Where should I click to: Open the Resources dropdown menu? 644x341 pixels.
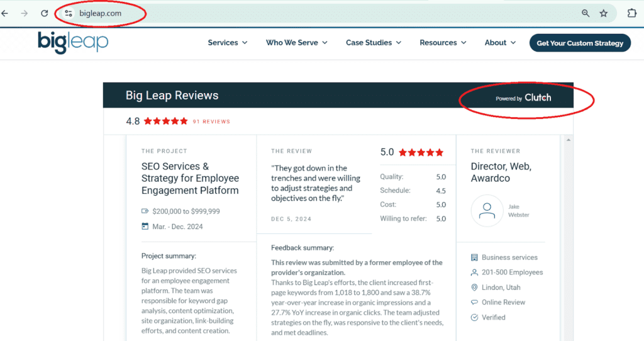click(443, 43)
